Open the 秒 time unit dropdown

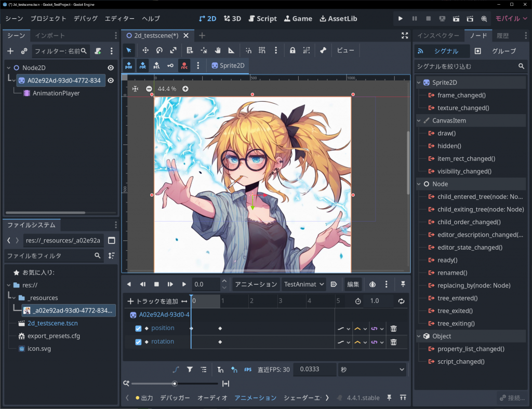372,370
